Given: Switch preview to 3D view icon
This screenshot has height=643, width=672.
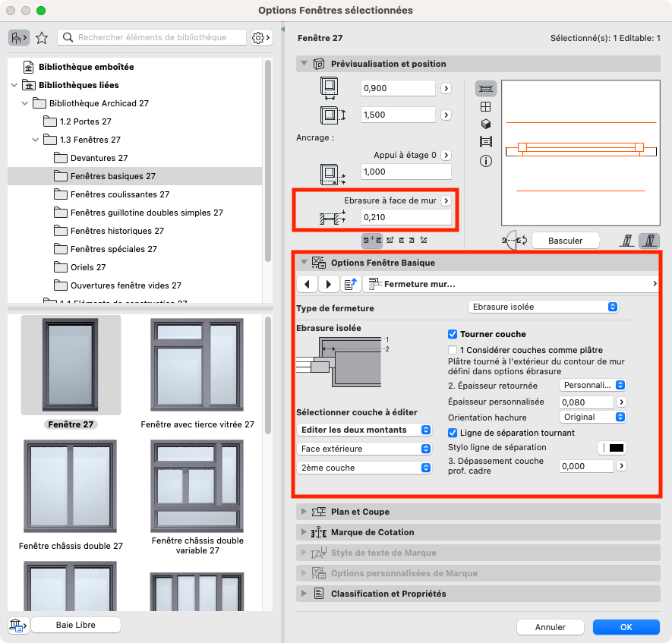Looking at the screenshot, I should click(486, 124).
